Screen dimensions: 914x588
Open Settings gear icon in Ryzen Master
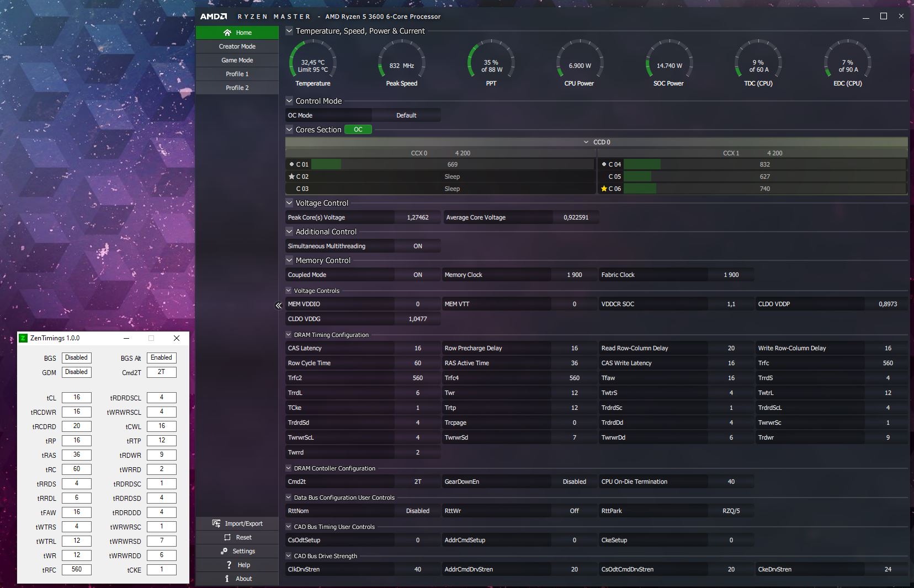(x=224, y=551)
